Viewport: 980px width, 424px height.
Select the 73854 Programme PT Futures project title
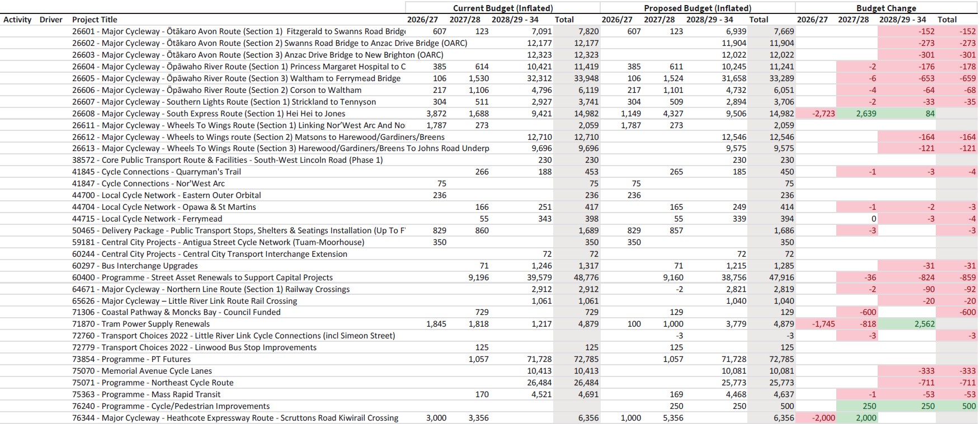coord(131,359)
